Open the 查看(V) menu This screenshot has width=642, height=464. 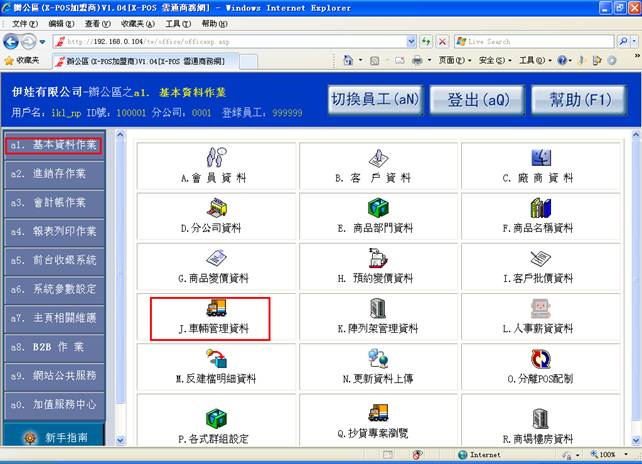click(x=98, y=23)
